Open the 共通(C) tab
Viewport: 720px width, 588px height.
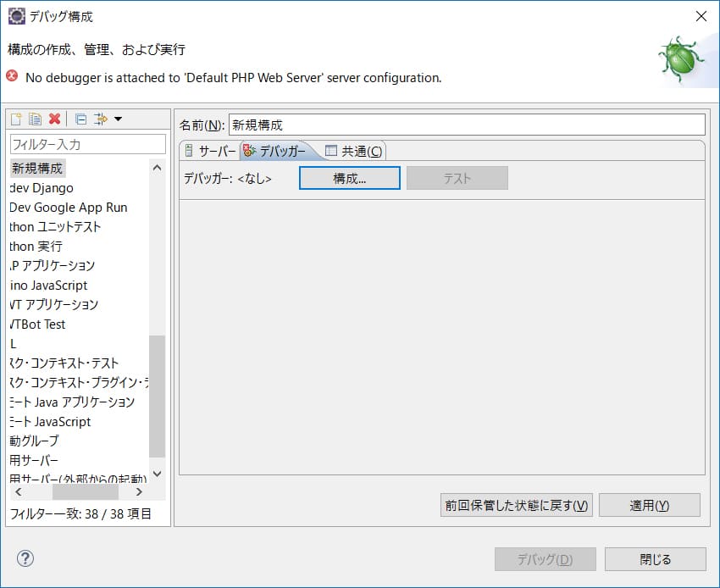353,151
